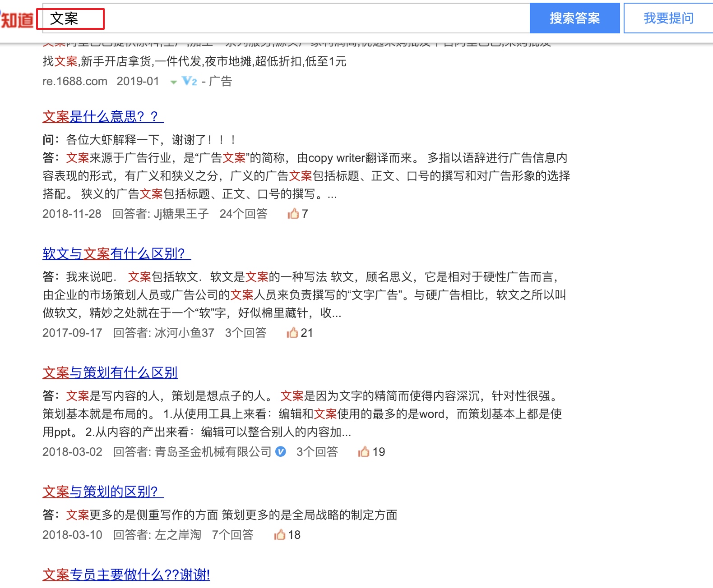Click the 24个回答 count
Screen dimensions: 713x588
click(x=244, y=214)
